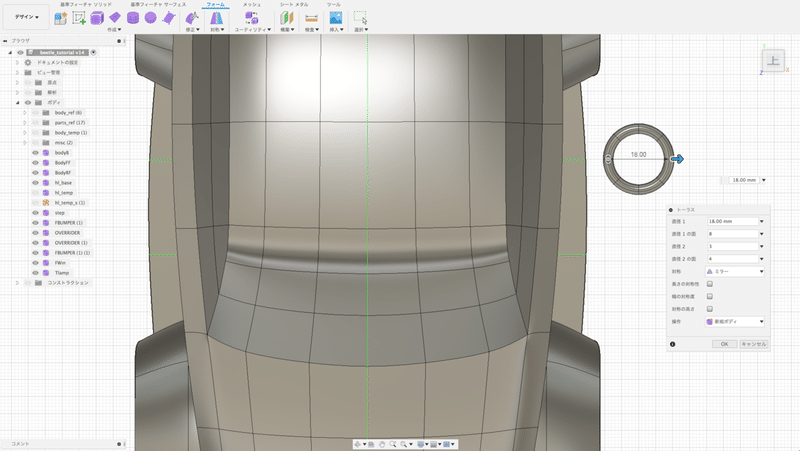
Task: Enable the 長さの対称性 checkbox
Action: pos(710,284)
